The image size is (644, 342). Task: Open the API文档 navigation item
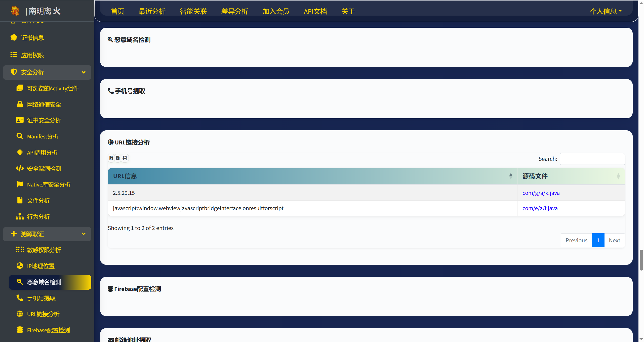coord(315,11)
